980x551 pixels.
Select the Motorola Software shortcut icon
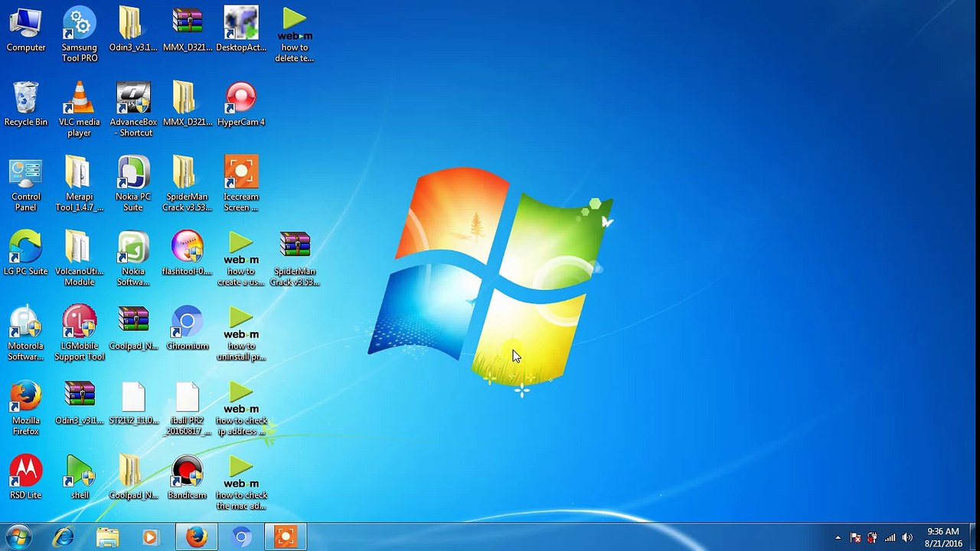pyautogui.click(x=26, y=334)
